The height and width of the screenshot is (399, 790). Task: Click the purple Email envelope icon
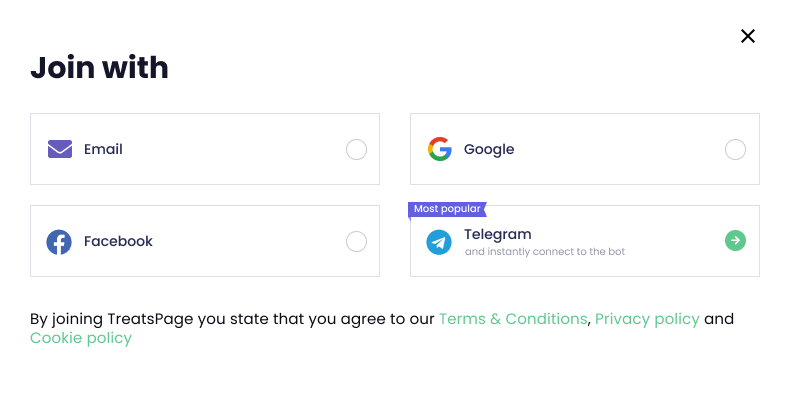coord(60,149)
